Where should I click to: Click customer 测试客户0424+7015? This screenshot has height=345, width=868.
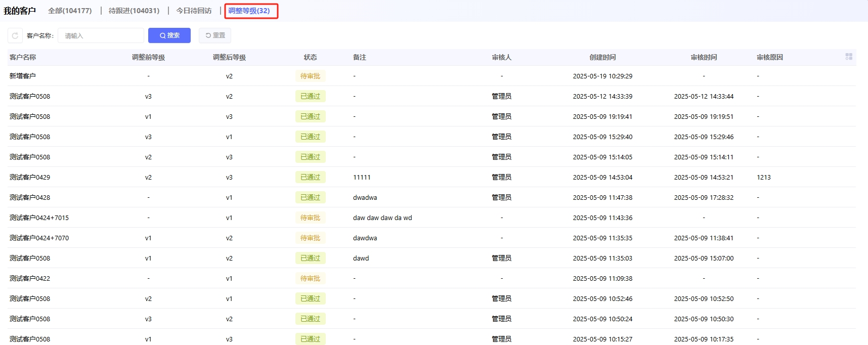coord(39,218)
